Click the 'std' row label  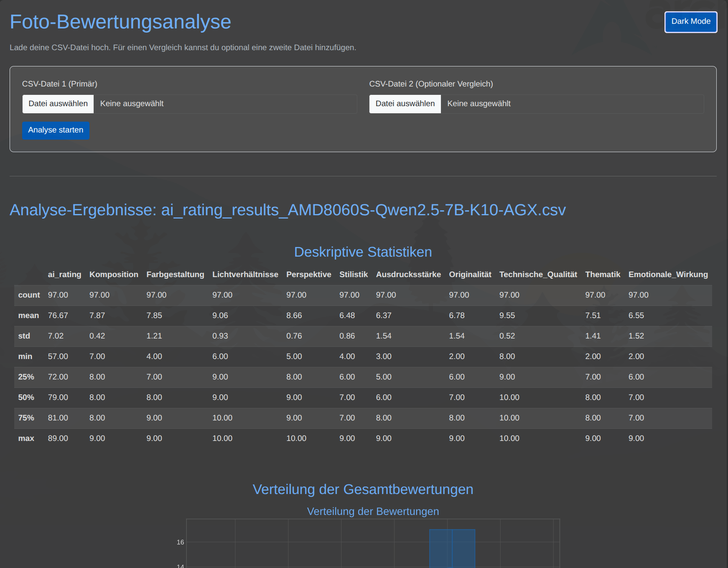coord(24,336)
